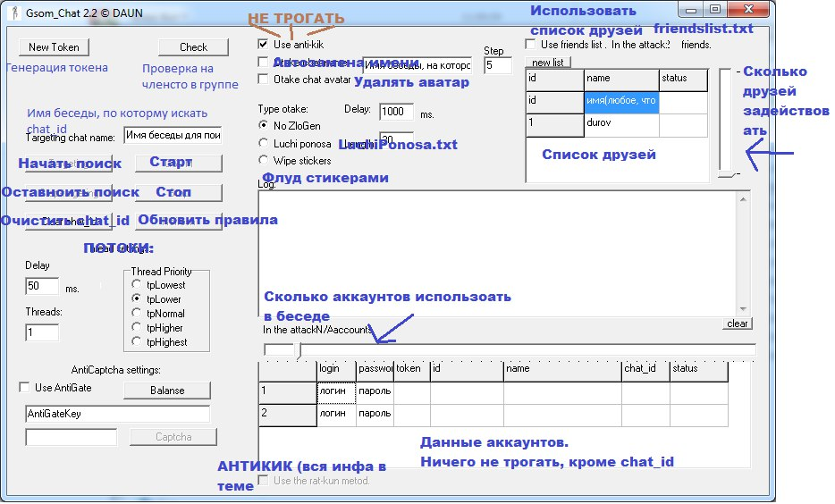This screenshot has width=835, height=504.
Task: Select tpHighest thread priority
Action: coord(136,341)
